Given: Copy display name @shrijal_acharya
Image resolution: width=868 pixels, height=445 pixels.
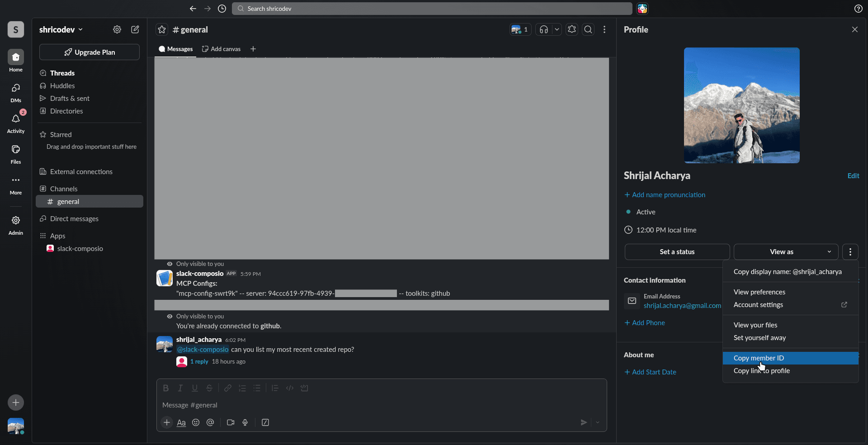Looking at the screenshot, I should pyautogui.click(x=791, y=272).
